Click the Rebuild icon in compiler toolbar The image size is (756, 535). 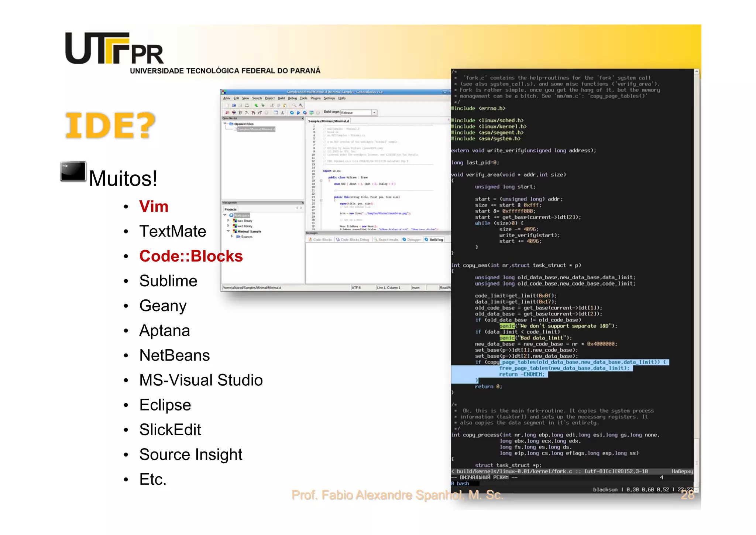(x=312, y=113)
